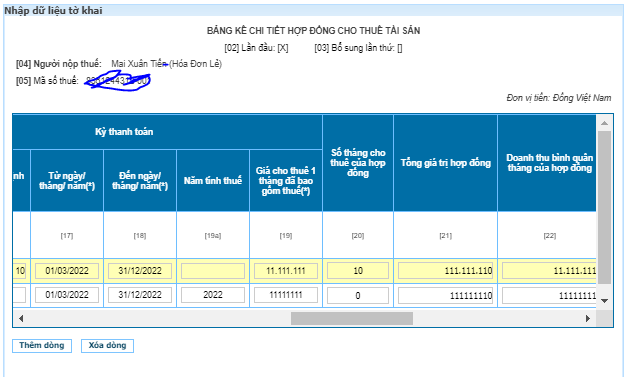Click the Kỳ thanh toán column header
This screenshot has width=624, height=377.
click(124, 132)
